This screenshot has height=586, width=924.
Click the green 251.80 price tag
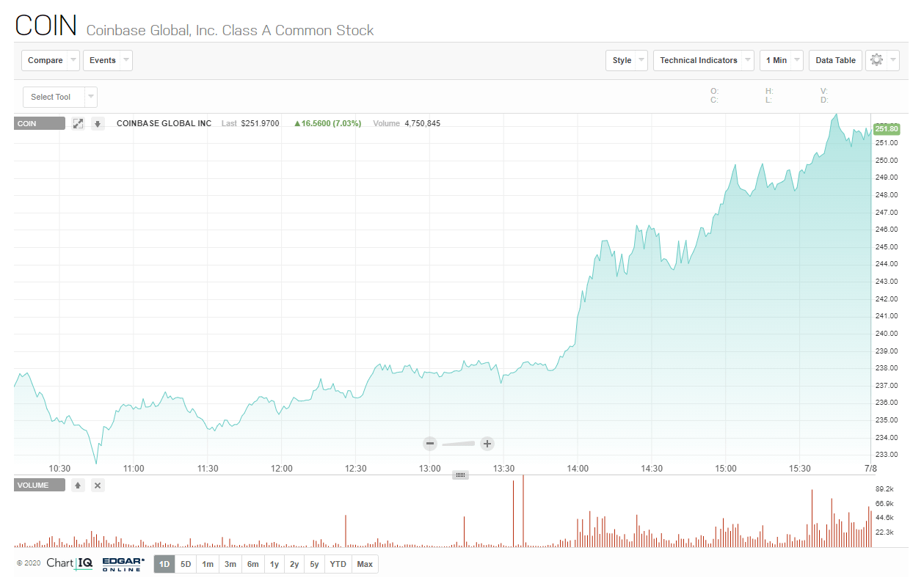887,129
